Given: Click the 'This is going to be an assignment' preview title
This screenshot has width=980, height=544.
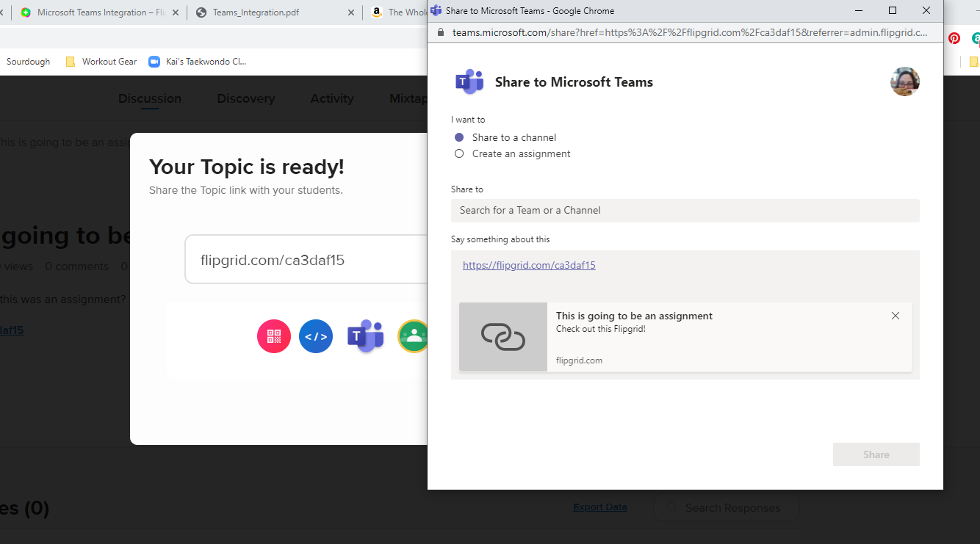Looking at the screenshot, I should (634, 316).
